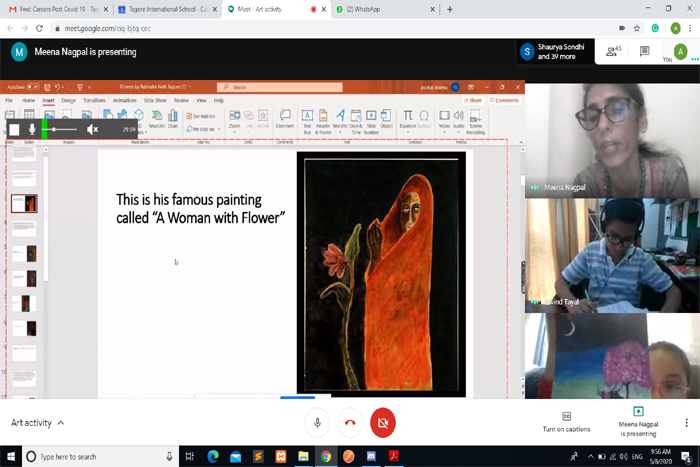The height and width of the screenshot is (467, 700).
Task: Expand Art activity meeting details
Action: [38, 423]
